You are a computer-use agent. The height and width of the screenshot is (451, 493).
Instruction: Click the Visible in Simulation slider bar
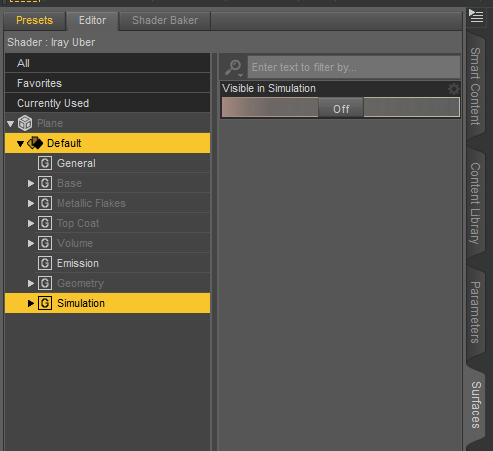click(x=341, y=107)
